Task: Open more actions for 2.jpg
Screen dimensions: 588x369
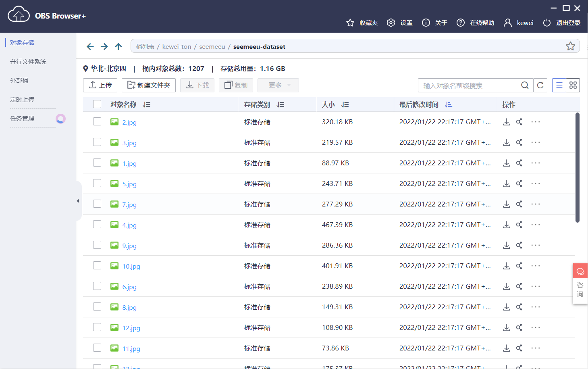Action: click(536, 122)
